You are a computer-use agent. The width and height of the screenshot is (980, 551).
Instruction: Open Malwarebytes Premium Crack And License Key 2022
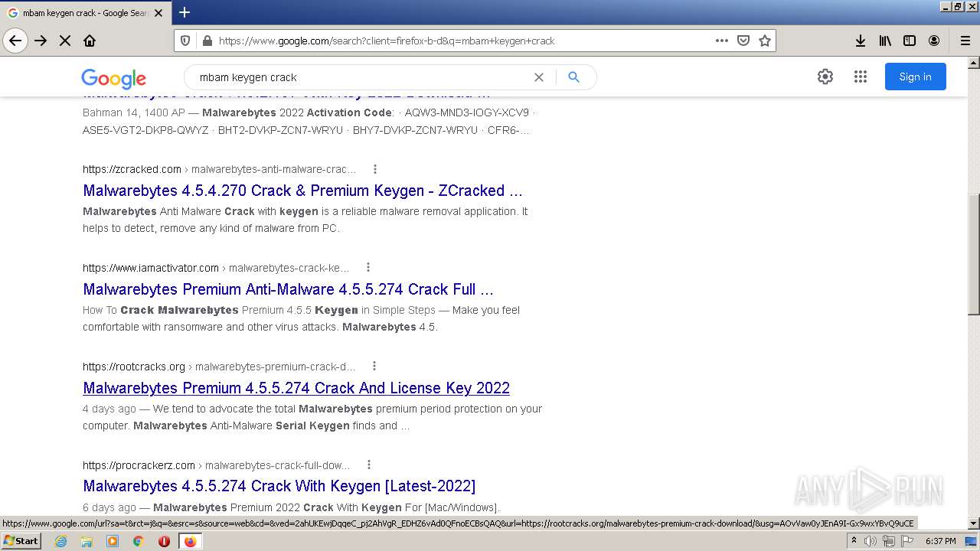click(296, 388)
